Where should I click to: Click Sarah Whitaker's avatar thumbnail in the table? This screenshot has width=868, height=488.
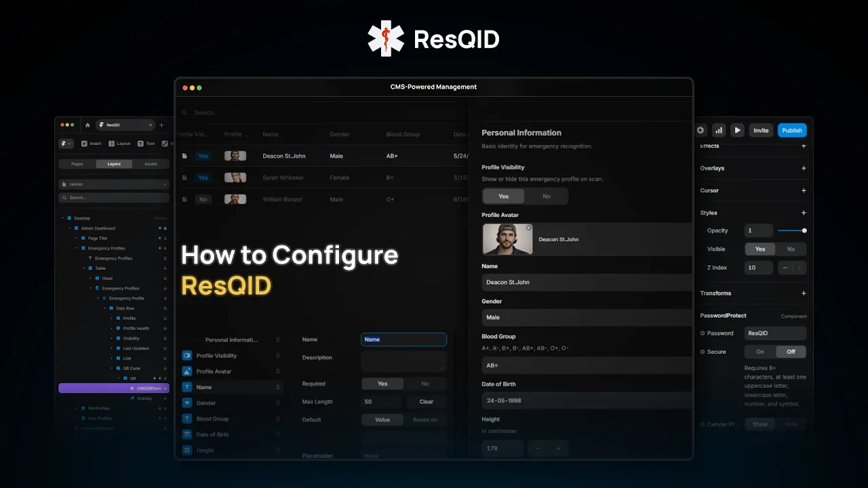[235, 178]
